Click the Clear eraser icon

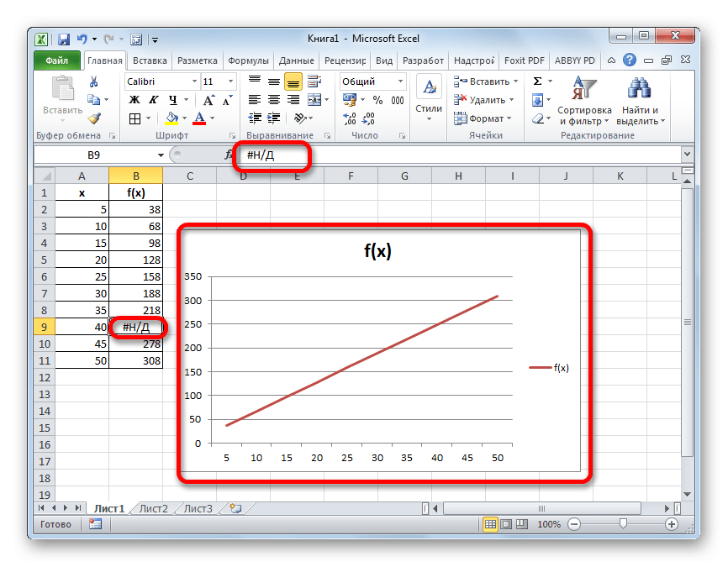(538, 118)
